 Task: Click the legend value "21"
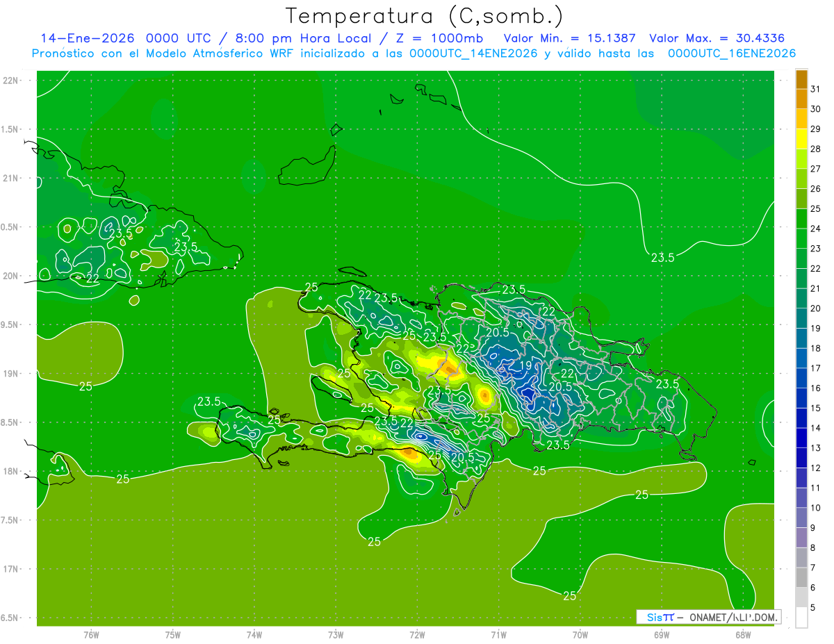[x=815, y=288]
